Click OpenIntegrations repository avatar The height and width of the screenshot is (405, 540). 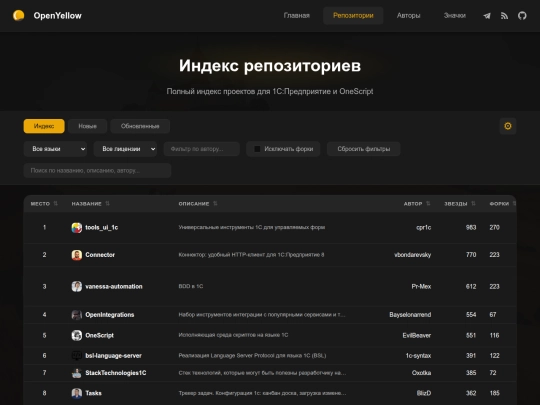click(x=76, y=315)
